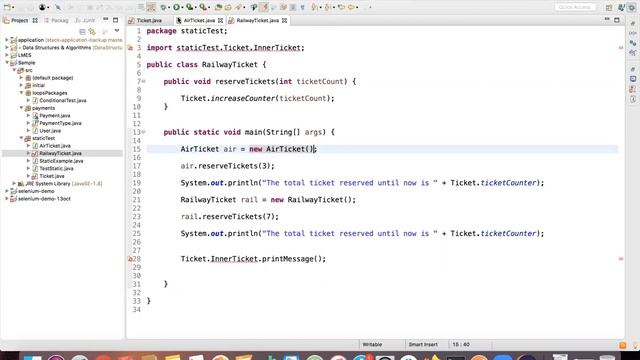Open the topmost view icon in right trim
Screen dimensions: 640x360
[x=633, y=24]
